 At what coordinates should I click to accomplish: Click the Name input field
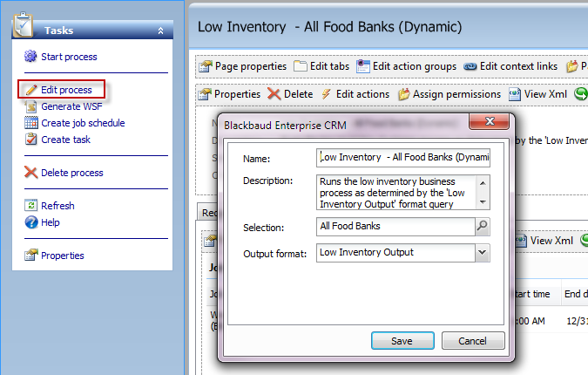click(403, 158)
